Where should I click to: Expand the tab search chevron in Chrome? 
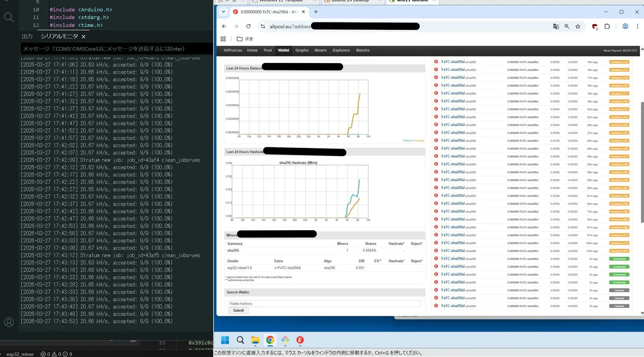point(223,12)
